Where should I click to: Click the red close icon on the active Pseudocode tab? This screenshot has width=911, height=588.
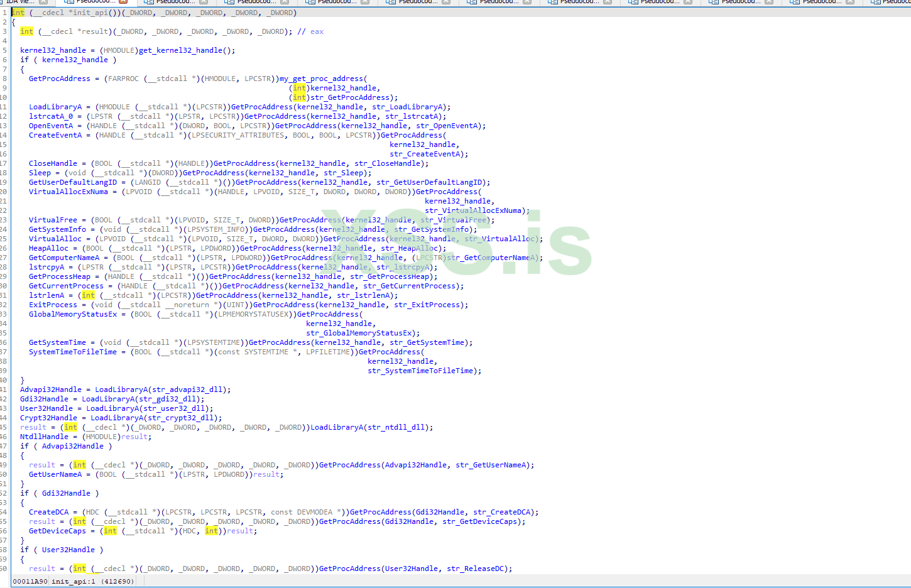[122, 3]
